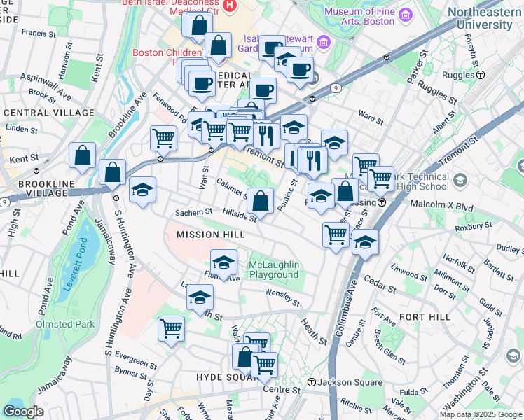524x420 pixels.
Task: Open the coffee cup marker near Fenwood Rd
Action: point(202,85)
